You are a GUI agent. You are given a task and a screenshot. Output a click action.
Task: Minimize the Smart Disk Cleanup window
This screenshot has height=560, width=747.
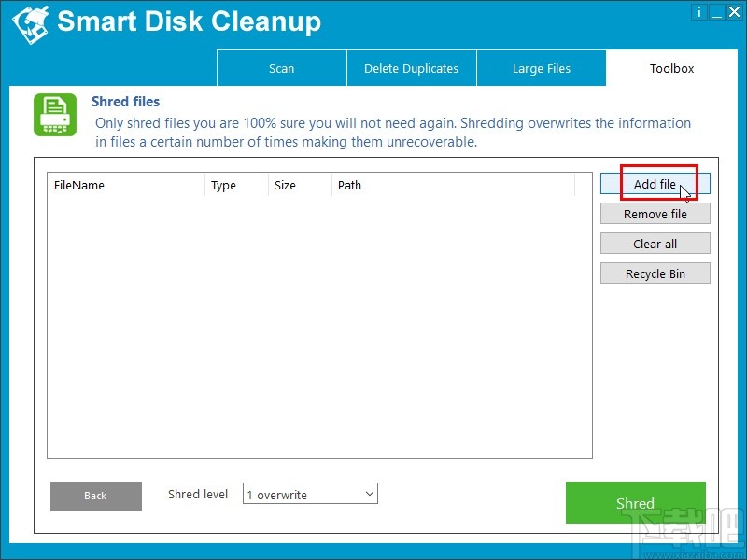coord(716,12)
